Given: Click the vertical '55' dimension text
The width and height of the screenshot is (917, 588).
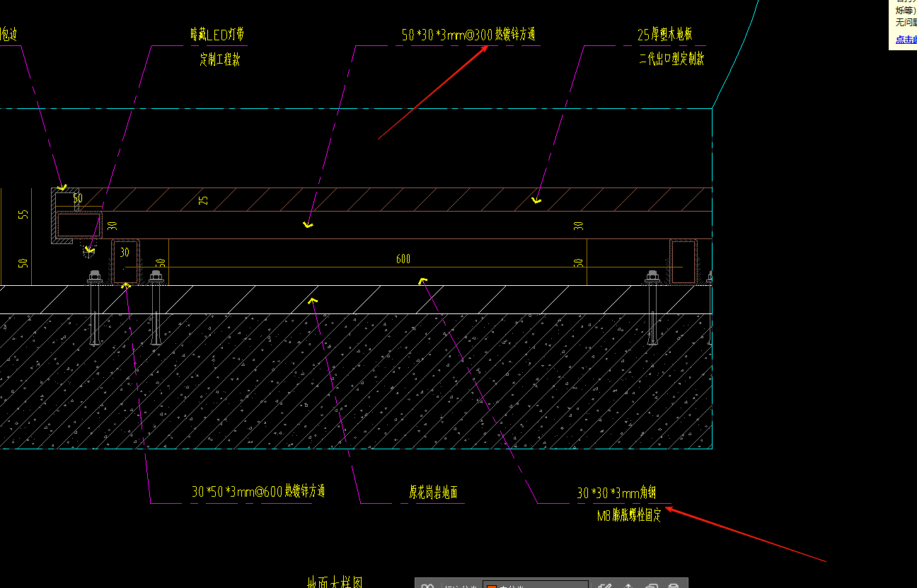Looking at the screenshot, I should pos(23,214).
